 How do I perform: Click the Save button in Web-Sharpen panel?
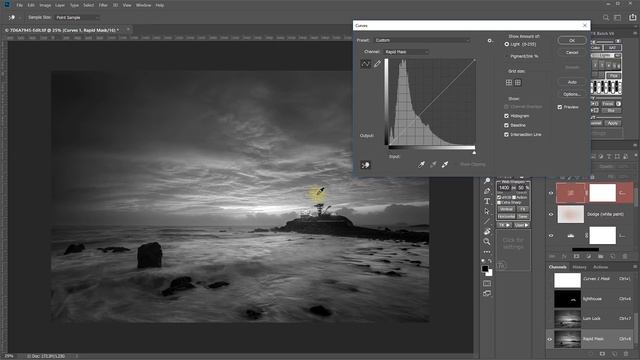click(x=522, y=216)
